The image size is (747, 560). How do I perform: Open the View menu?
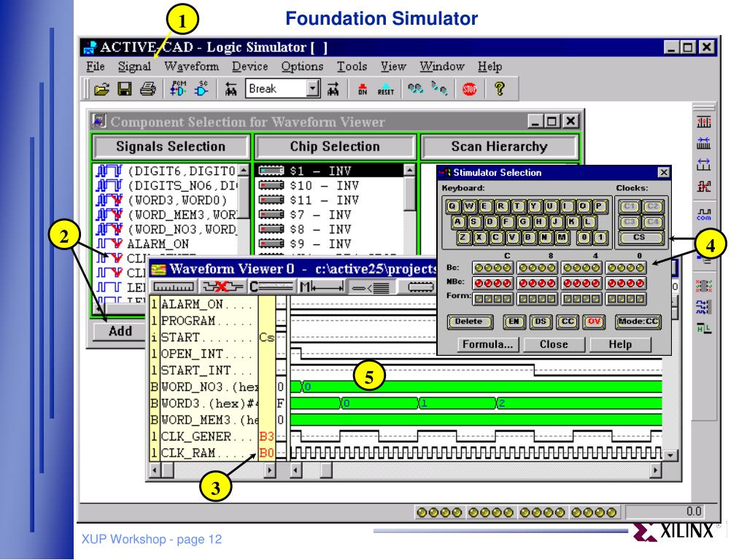[x=393, y=66]
